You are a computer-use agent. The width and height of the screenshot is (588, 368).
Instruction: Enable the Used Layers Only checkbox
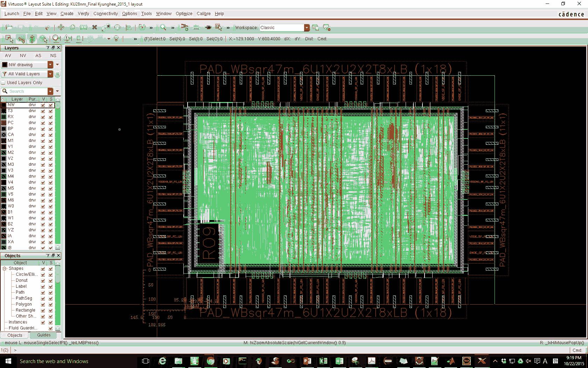[3, 83]
